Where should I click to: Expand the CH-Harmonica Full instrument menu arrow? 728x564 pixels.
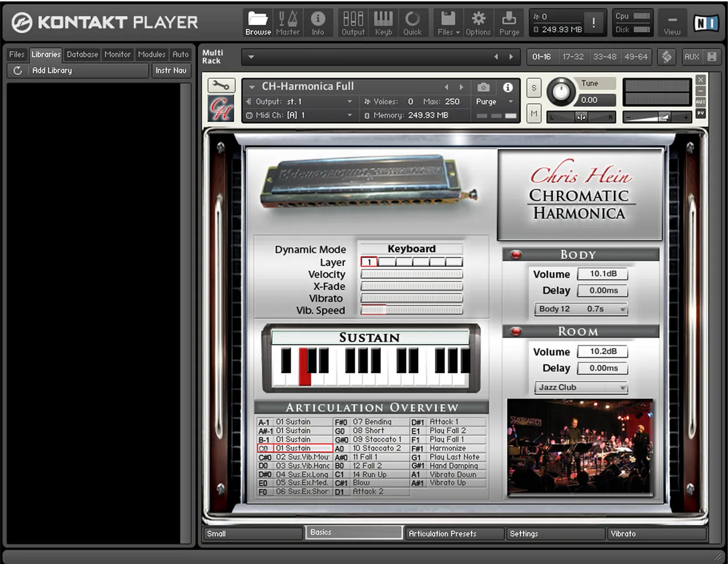click(x=251, y=87)
